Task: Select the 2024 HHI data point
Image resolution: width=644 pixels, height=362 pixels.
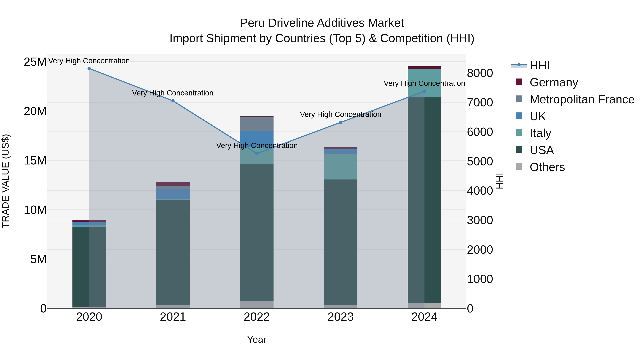Action: click(x=424, y=91)
